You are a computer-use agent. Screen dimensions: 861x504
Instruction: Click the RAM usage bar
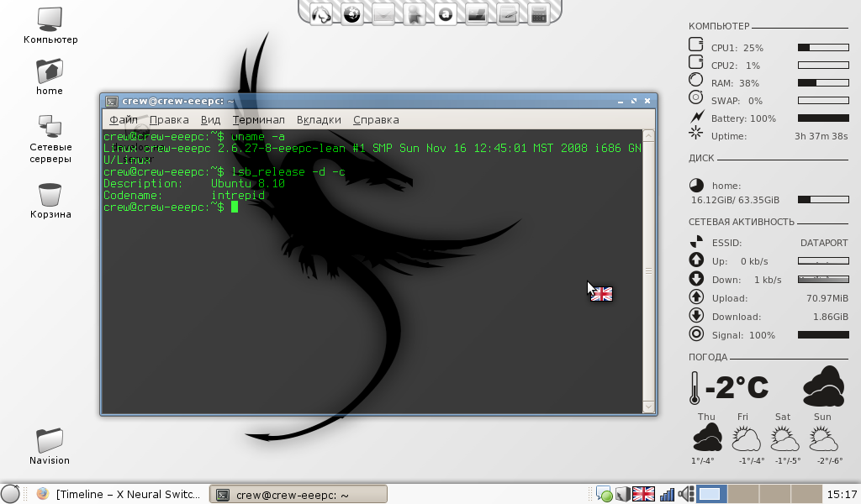click(x=823, y=83)
